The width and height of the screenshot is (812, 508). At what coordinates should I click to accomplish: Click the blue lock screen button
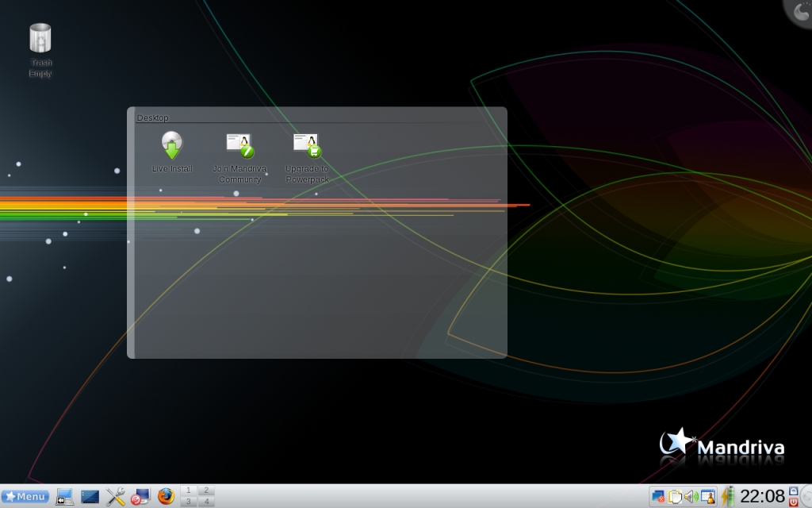793,491
